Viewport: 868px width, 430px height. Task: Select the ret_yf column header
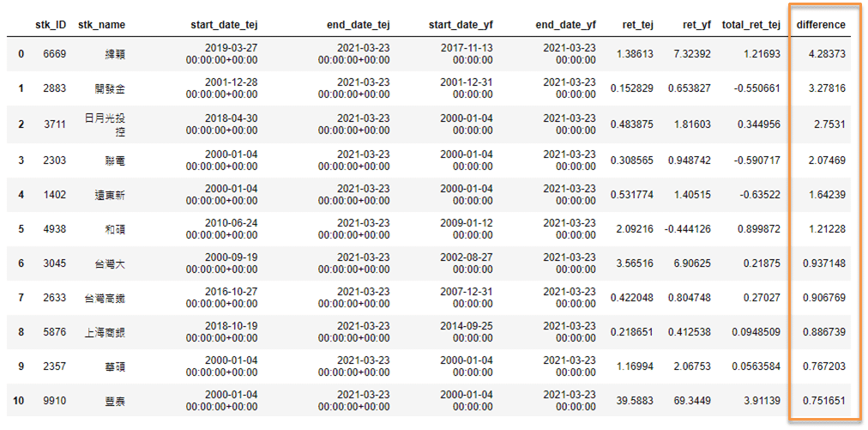697,24
